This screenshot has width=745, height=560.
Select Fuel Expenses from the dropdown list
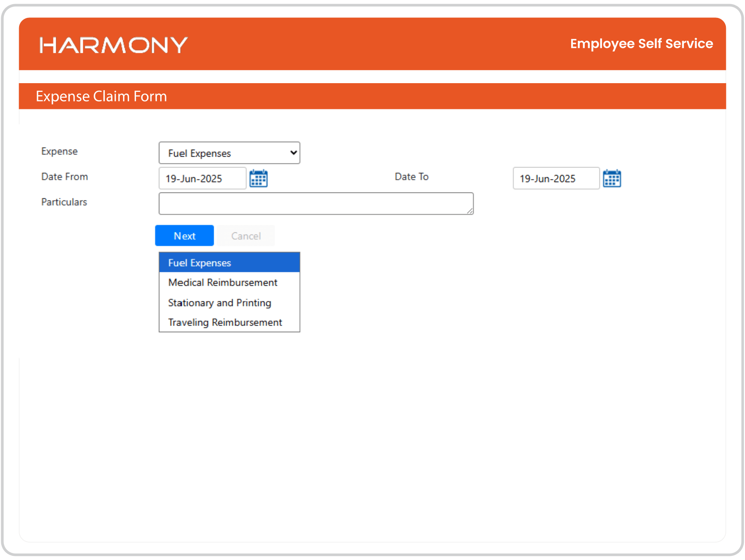pos(229,263)
